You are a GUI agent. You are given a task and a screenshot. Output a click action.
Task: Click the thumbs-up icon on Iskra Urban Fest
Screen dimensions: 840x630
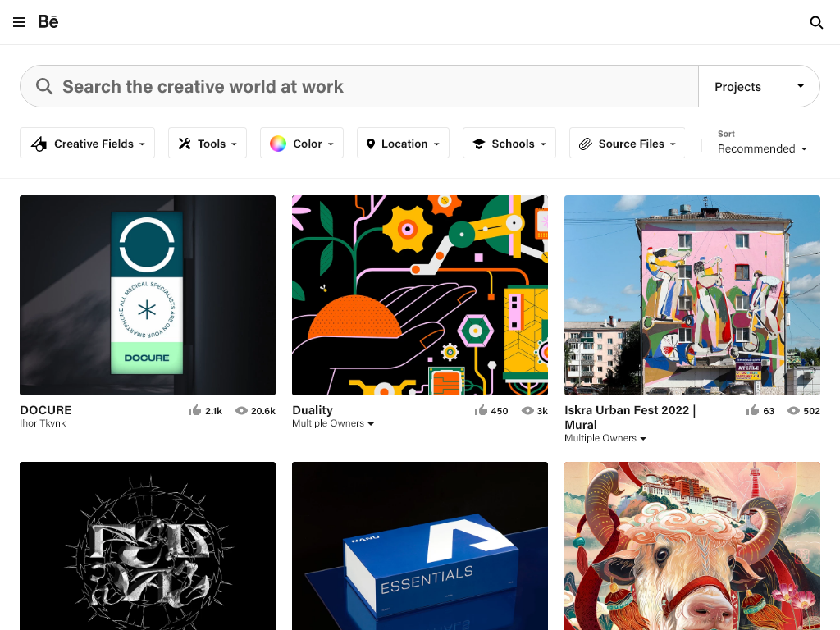point(753,410)
